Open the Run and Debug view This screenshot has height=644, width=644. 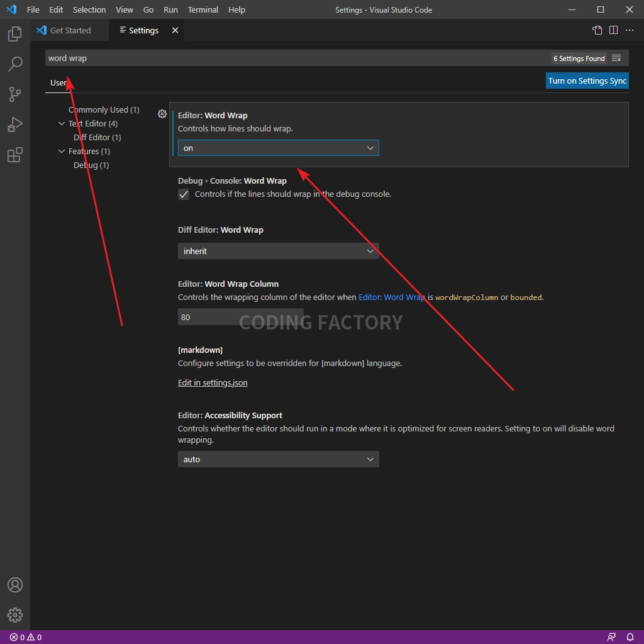coord(15,125)
